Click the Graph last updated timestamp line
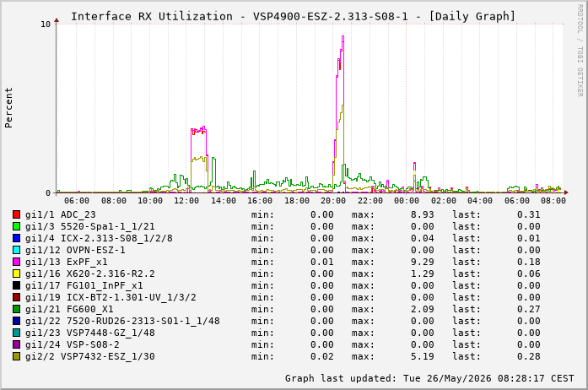 tap(429, 378)
